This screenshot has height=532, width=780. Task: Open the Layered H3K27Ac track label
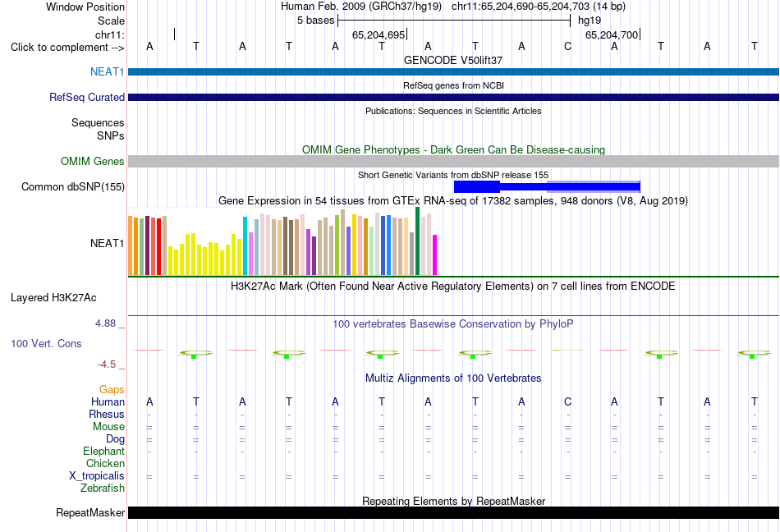53,298
